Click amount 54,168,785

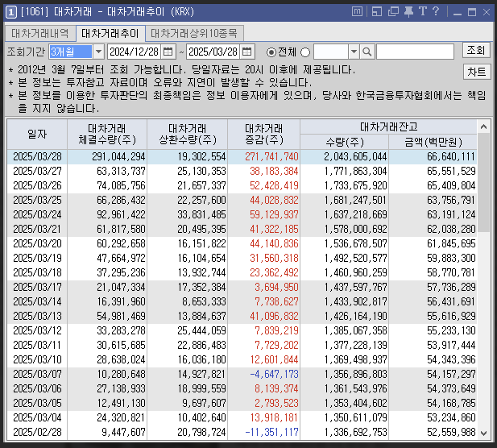tap(451, 404)
